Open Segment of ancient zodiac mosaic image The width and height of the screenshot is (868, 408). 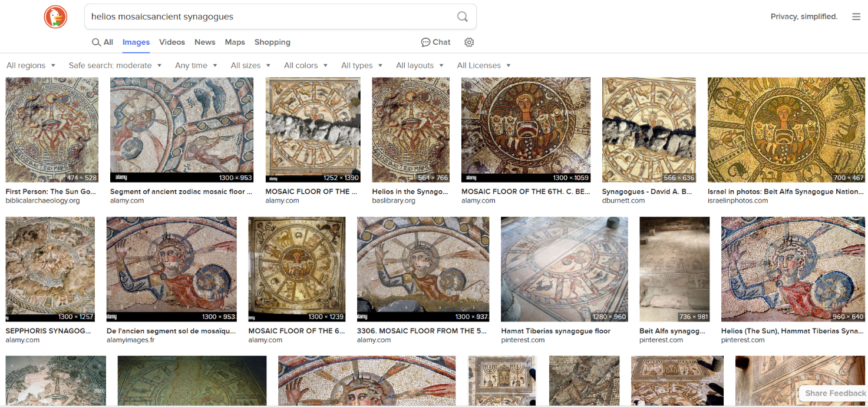coord(181,130)
